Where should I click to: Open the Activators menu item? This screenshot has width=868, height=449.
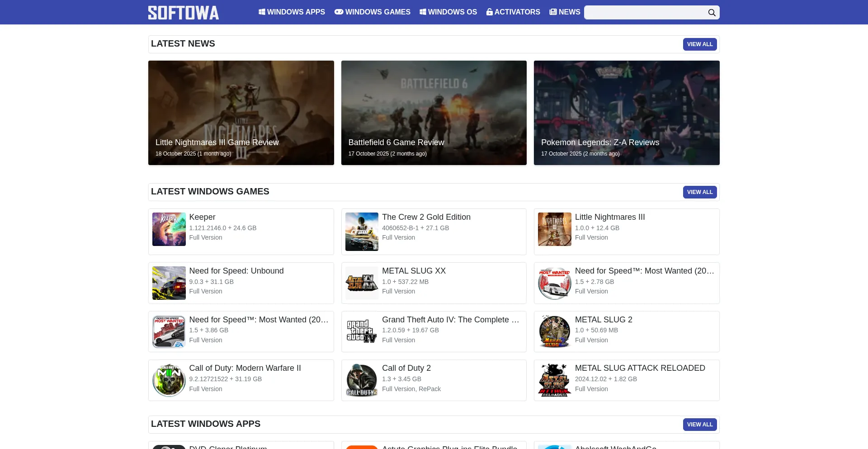tap(513, 12)
